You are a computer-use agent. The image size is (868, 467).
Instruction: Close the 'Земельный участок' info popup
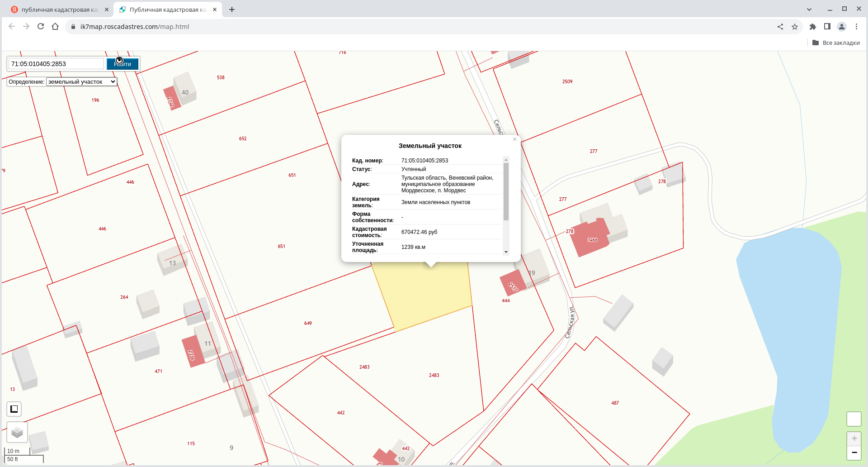click(514, 139)
